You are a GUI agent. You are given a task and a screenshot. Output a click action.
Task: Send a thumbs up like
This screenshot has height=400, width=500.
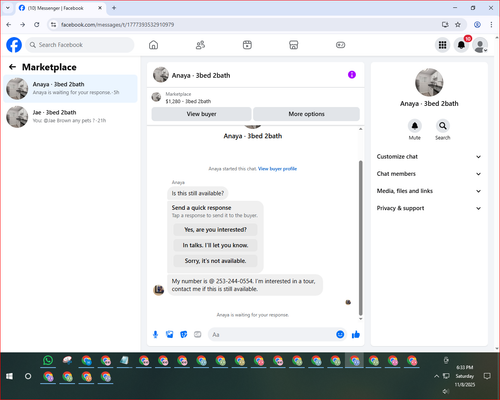point(356,334)
